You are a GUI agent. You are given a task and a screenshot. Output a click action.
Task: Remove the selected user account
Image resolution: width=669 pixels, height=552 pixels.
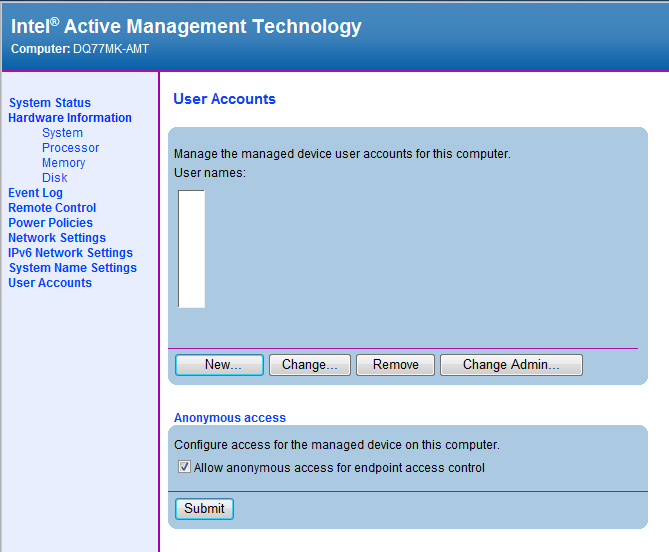click(x=396, y=365)
